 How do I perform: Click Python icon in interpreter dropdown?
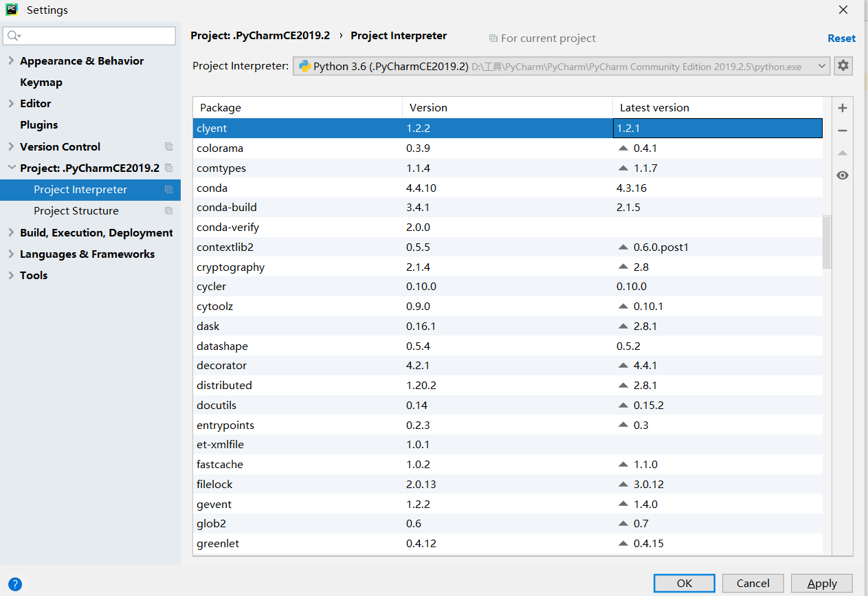(304, 66)
